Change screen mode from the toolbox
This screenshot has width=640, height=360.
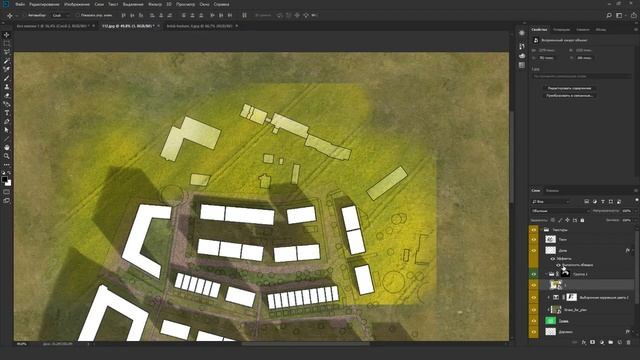point(7,200)
